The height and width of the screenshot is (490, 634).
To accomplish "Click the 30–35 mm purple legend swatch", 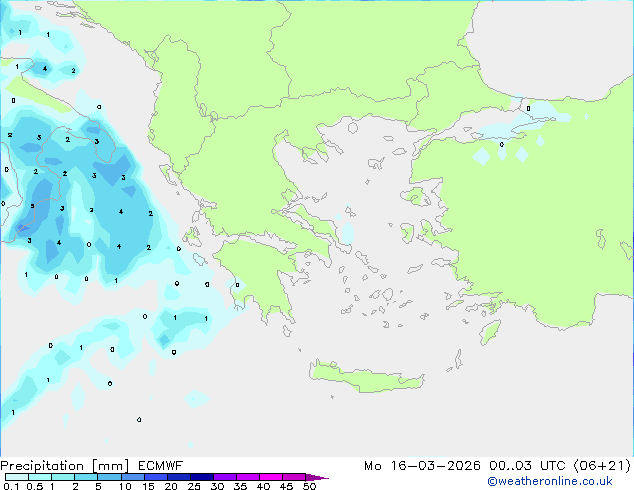I will pyautogui.click(x=224, y=477).
